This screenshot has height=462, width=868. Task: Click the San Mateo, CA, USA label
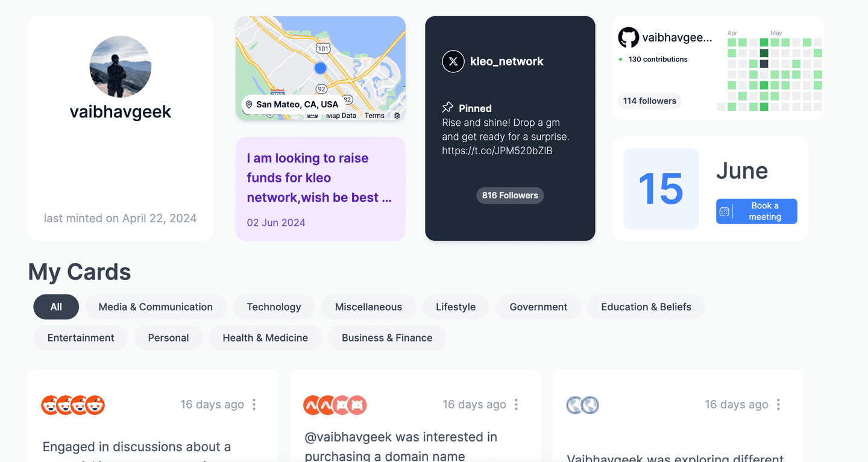[x=292, y=104]
